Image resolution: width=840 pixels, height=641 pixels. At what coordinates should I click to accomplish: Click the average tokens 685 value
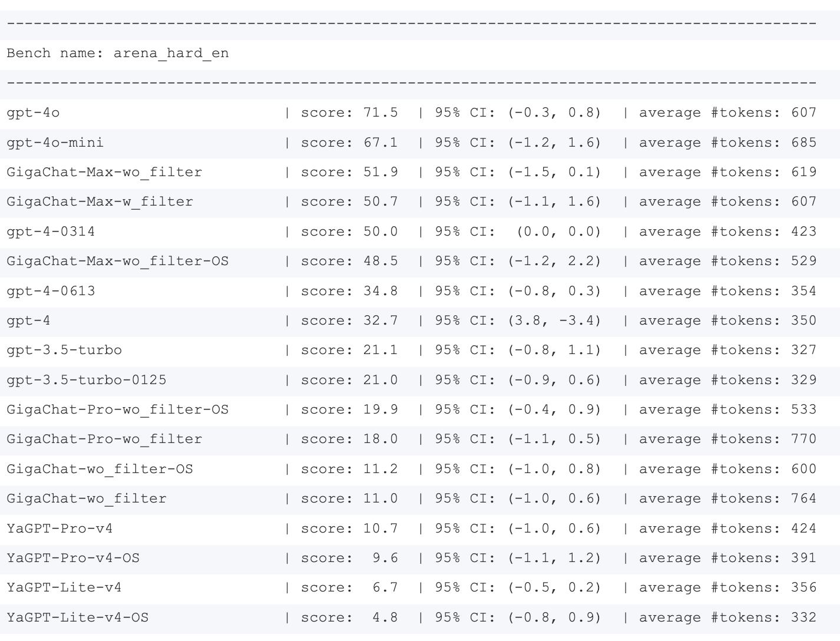point(803,143)
